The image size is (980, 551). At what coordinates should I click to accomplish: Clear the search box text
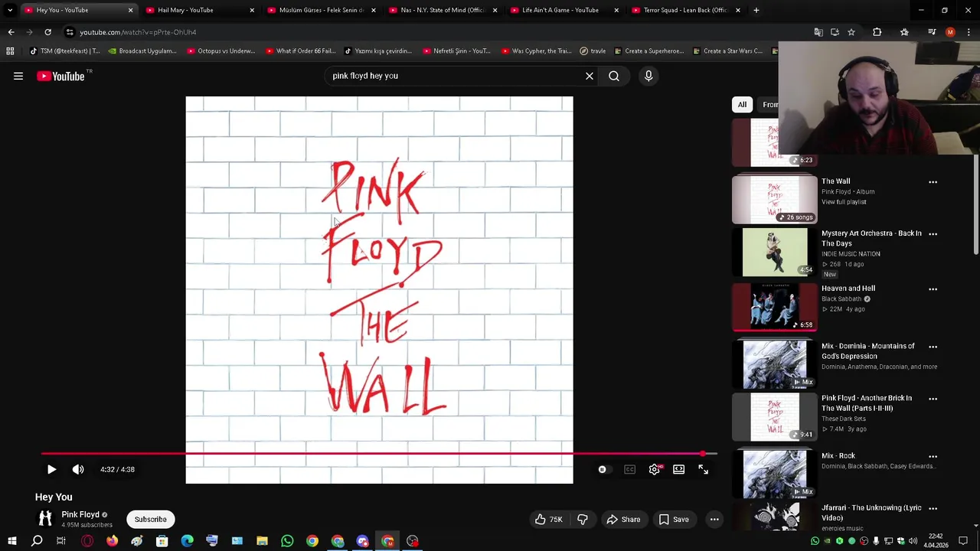pyautogui.click(x=590, y=76)
